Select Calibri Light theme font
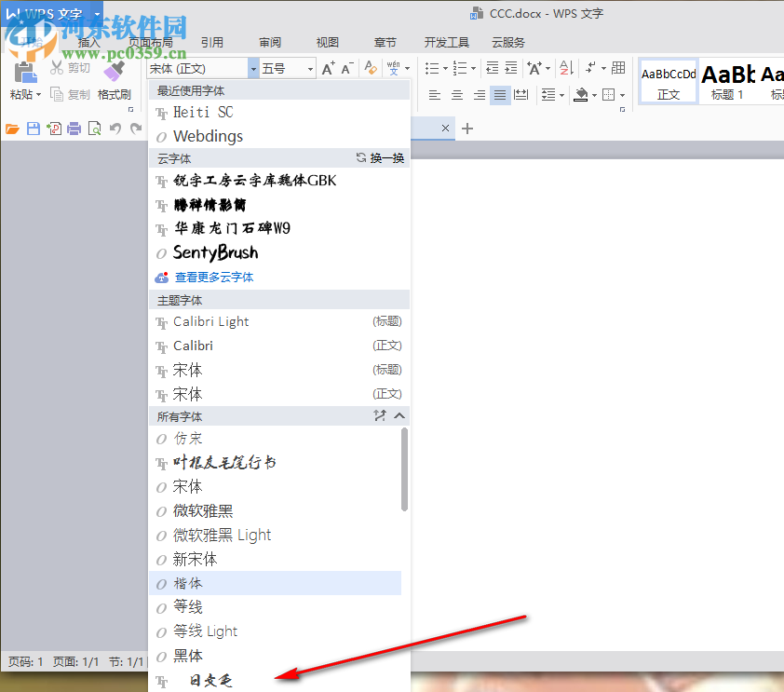 pyautogui.click(x=279, y=321)
